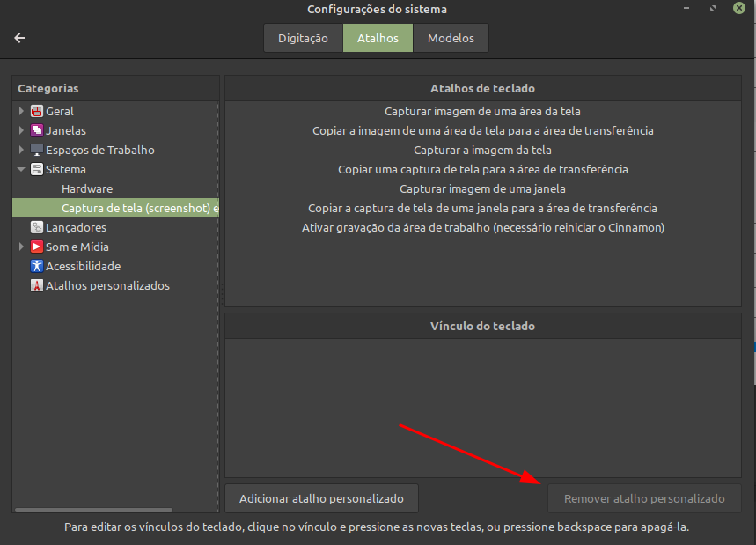Click the categories horizontal scrollbar
The height and width of the screenshot is (545, 756).
[x=92, y=509]
